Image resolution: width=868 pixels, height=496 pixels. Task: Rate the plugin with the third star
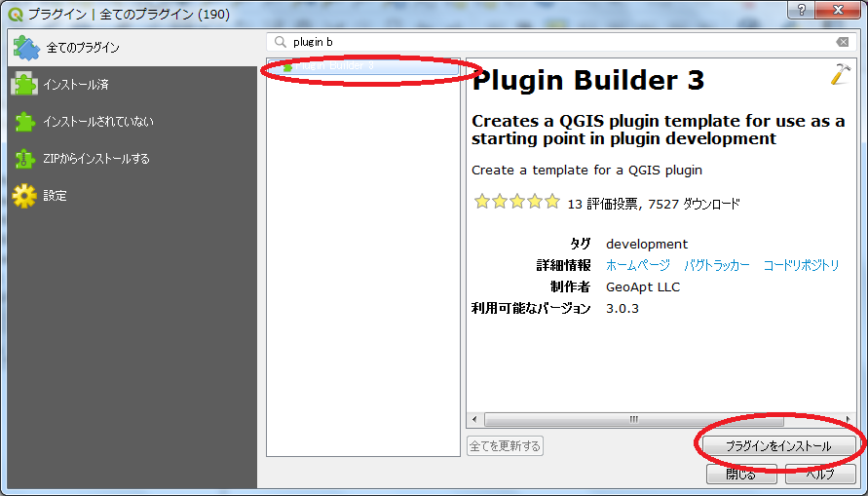point(517,202)
